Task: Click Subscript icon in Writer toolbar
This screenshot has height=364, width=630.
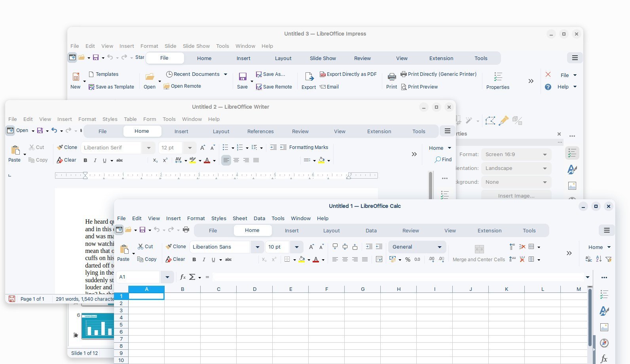Action: tap(155, 160)
